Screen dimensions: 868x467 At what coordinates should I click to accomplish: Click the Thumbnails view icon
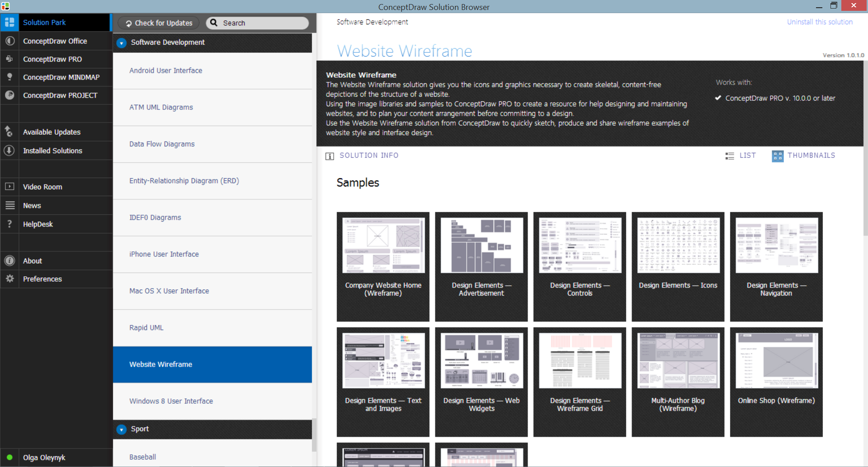click(778, 156)
